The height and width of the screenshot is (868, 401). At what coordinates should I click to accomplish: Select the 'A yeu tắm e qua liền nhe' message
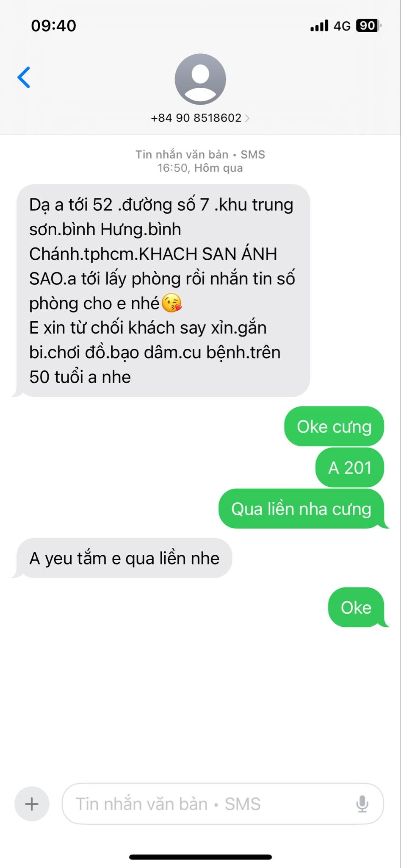pos(124,558)
